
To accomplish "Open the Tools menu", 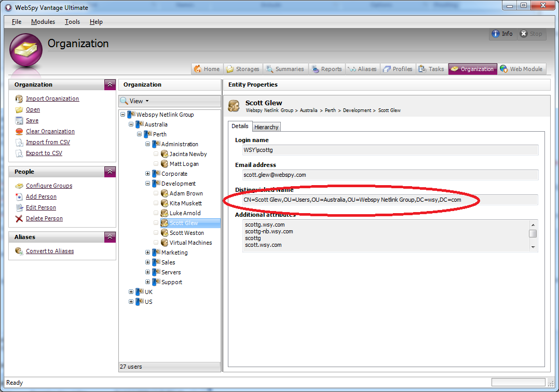I will [72, 22].
